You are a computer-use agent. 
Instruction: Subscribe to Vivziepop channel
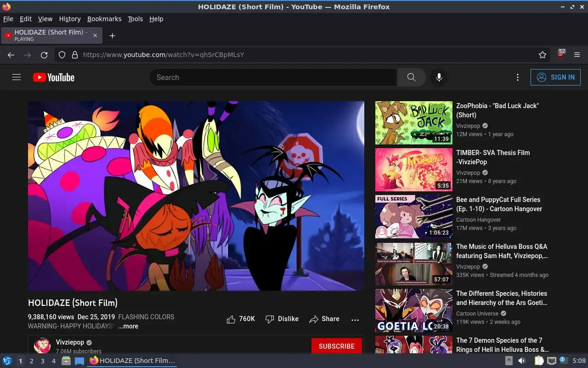(337, 346)
